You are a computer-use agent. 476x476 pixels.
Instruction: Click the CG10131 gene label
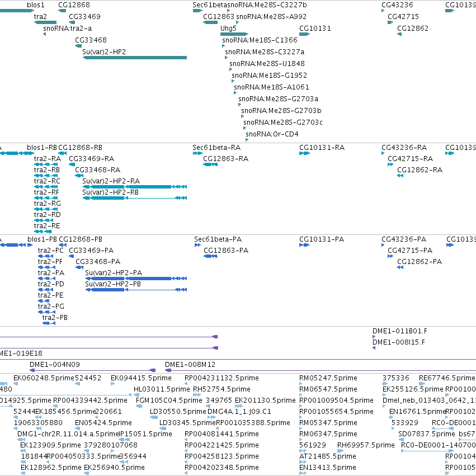[315, 29]
